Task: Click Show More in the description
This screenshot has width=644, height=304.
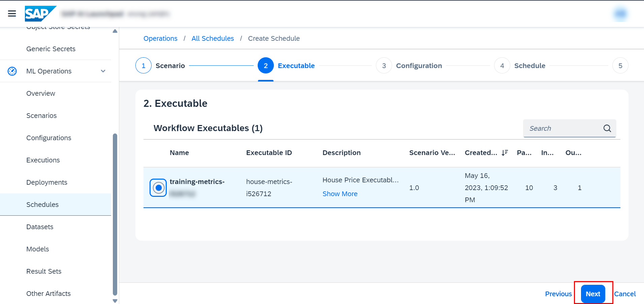Action: 340,194
